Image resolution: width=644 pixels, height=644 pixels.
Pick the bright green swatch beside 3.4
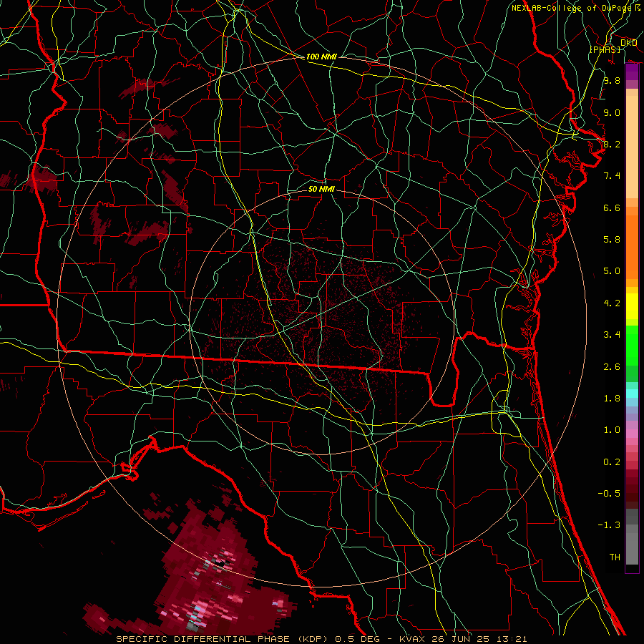[x=632, y=345]
